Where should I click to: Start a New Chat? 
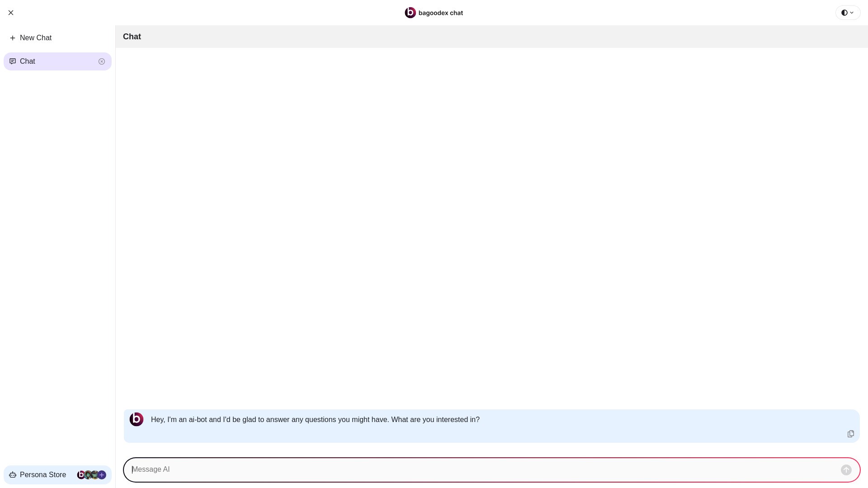coord(36,38)
